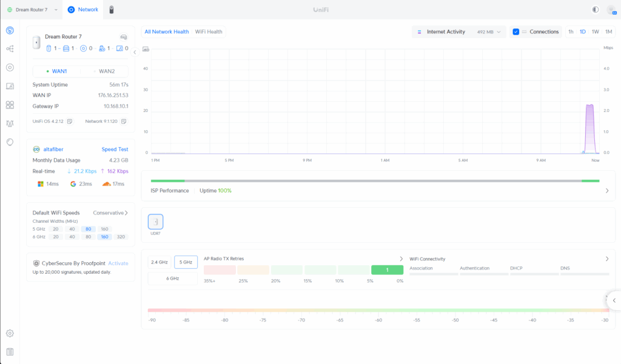This screenshot has height=364, width=621.
Task: Click the CyberSecure shield icon
Action: (x=36, y=263)
